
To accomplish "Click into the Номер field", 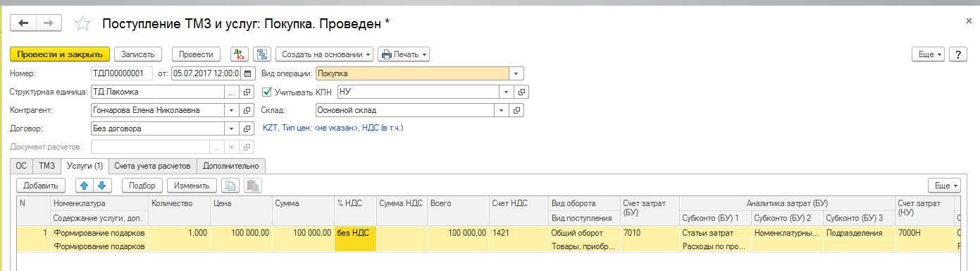I will tap(121, 73).
